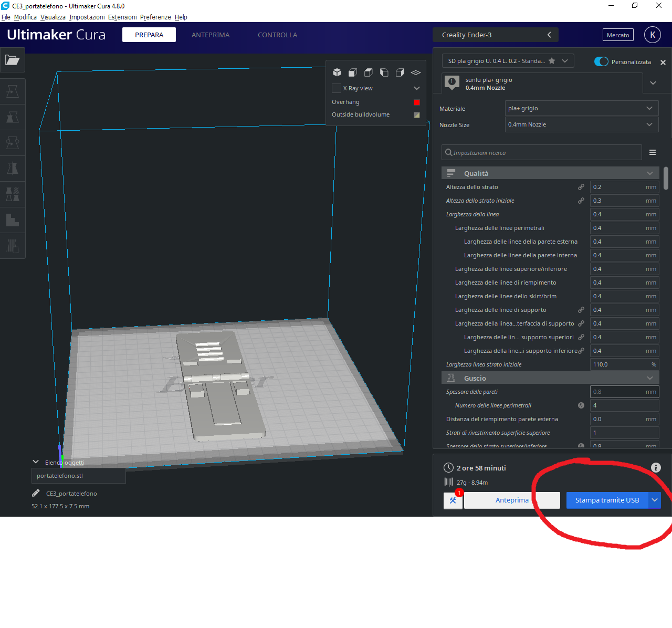The image size is (672, 628).
Task: Click the Altezza dello strato value field
Action: [625, 187]
